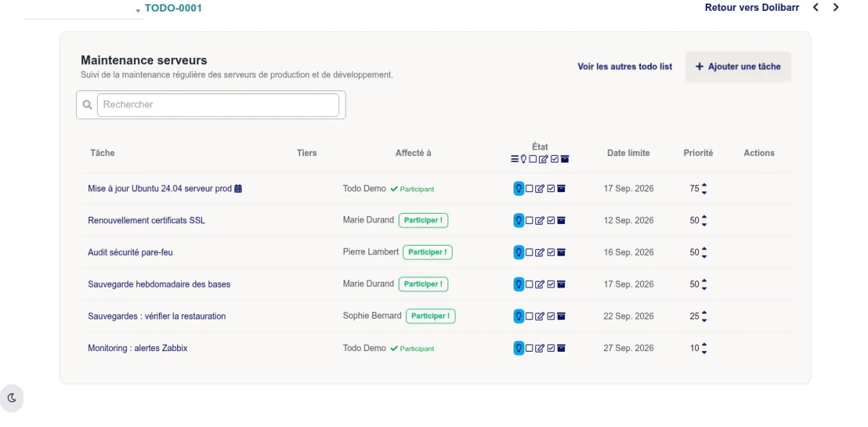
Task: Decrease priority of Audit sécurité pare-feu
Action: [x=705, y=256]
